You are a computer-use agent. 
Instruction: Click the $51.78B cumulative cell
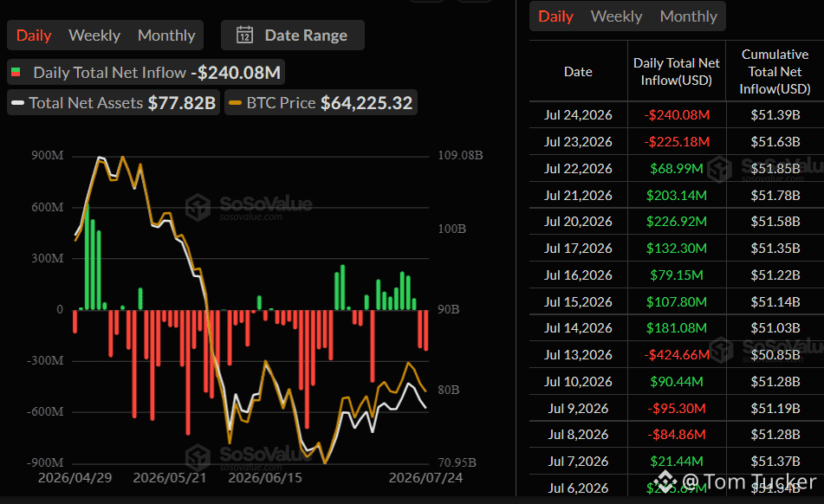click(x=775, y=196)
